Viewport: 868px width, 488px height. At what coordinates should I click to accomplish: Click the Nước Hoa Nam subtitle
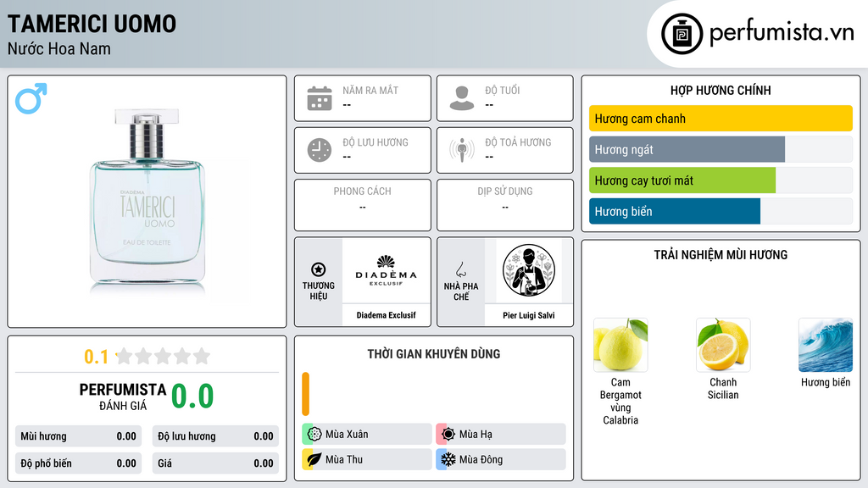click(59, 48)
